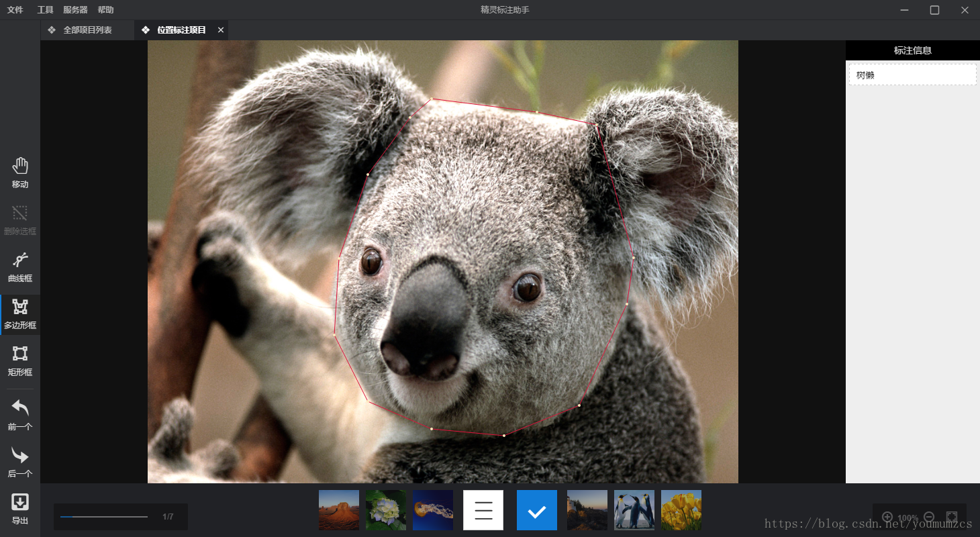Open the white list menu button
980x537 pixels.
pyautogui.click(x=483, y=510)
